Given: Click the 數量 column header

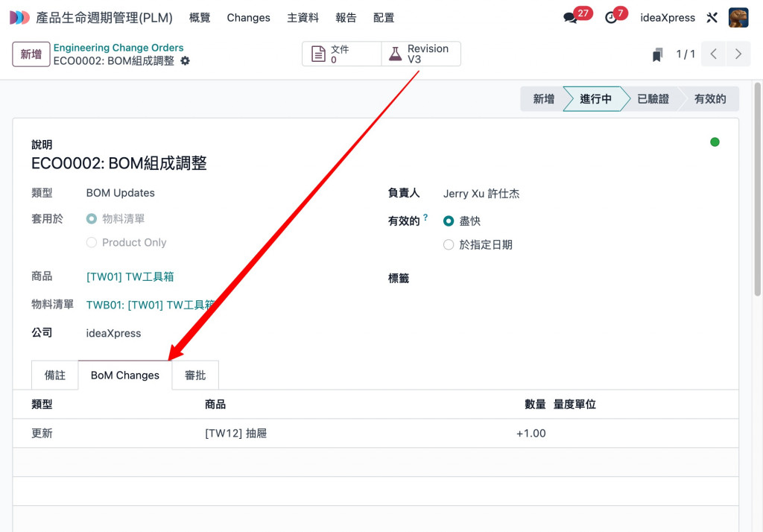Looking at the screenshot, I should (535, 405).
